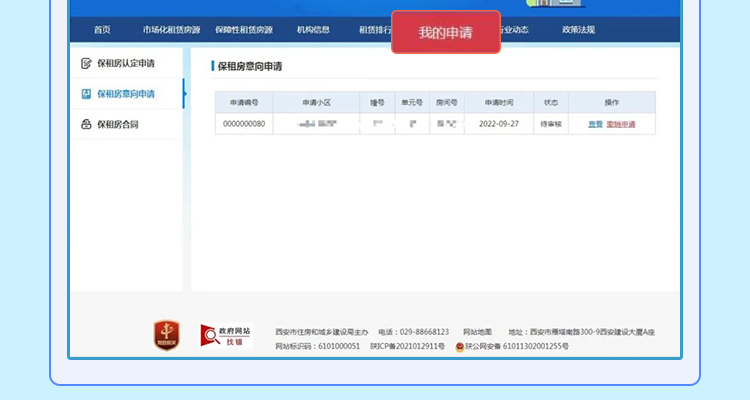Click the 申请编号 column header
The height and width of the screenshot is (400, 750).
coord(244,102)
